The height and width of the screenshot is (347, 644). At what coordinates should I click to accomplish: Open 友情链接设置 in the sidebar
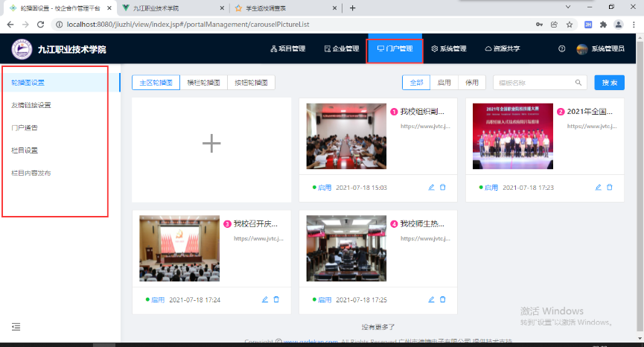(x=31, y=105)
